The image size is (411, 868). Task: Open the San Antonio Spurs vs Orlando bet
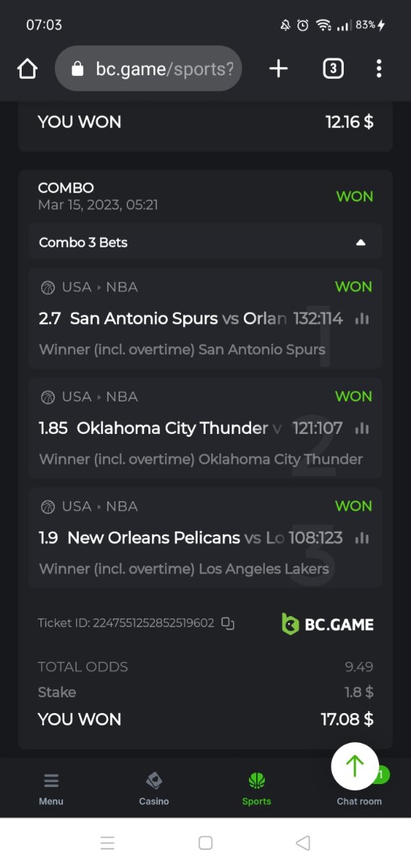pos(205,319)
